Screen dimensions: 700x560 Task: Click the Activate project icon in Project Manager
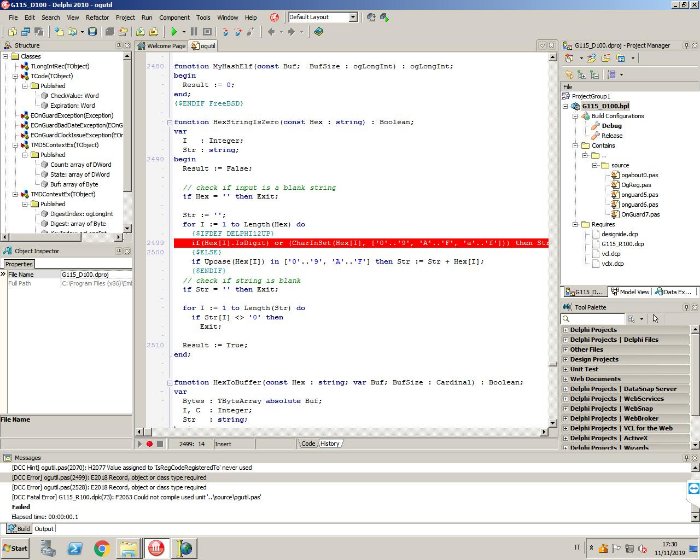click(569, 58)
